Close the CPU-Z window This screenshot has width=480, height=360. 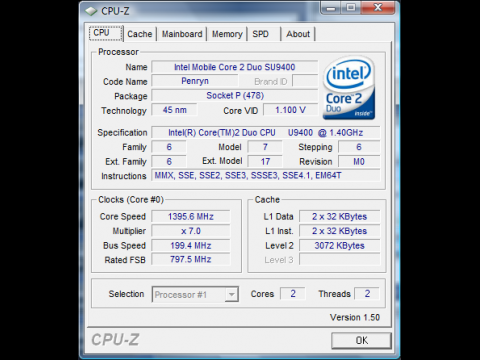click(378, 8)
